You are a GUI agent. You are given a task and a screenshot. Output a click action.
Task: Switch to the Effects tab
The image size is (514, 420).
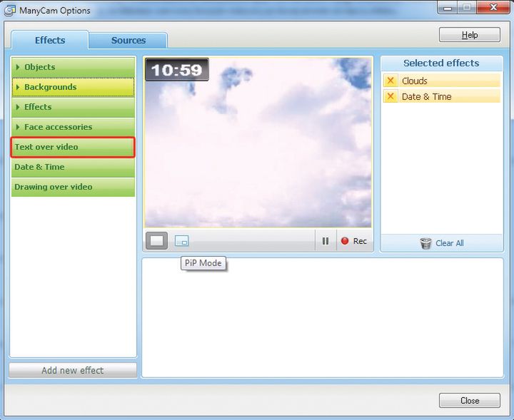coord(50,40)
